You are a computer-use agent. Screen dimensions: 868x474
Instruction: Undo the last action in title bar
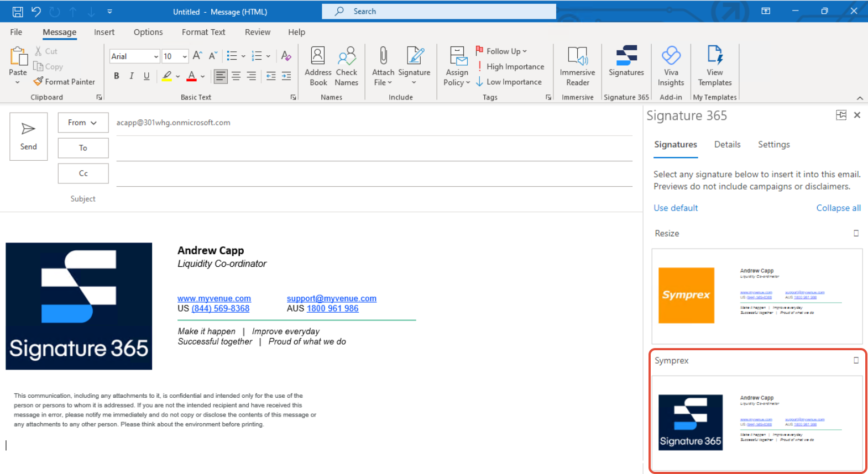(x=36, y=11)
